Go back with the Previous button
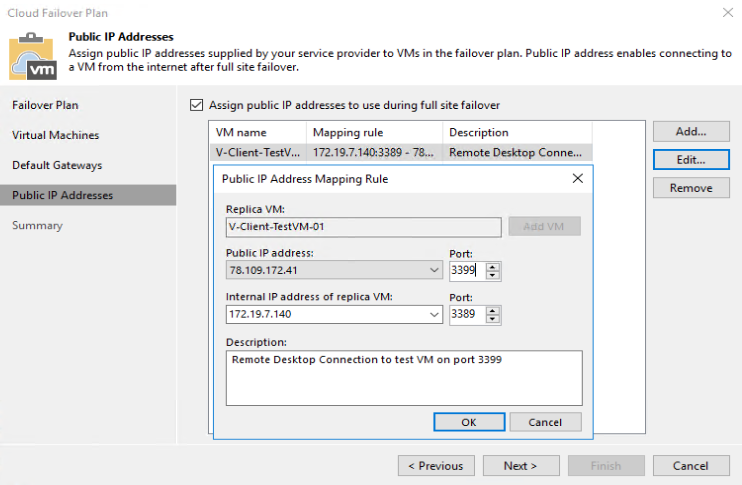The height and width of the screenshot is (485, 742). tap(436, 466)
